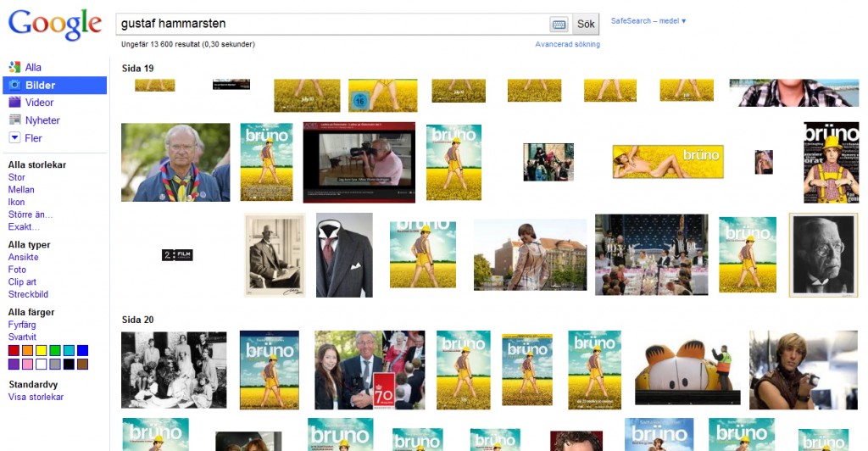Screen dimensions: 868x451
Task: Choose the Större än… size filter
Action: (31, 214)
